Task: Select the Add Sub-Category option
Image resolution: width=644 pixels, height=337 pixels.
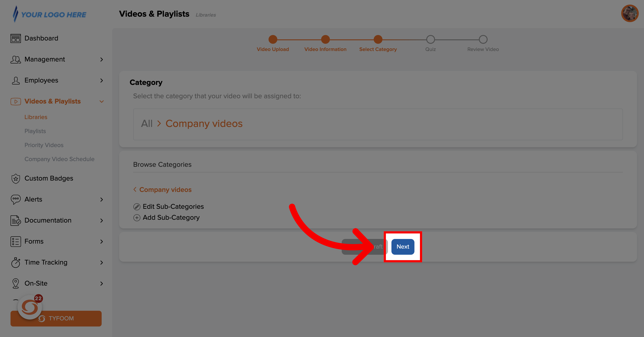Action: [166, 218]
